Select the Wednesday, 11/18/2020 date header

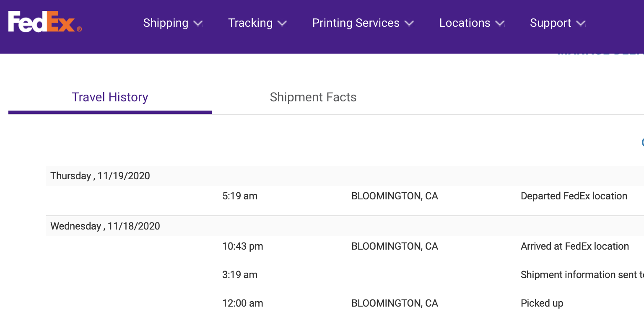point(105,226)
